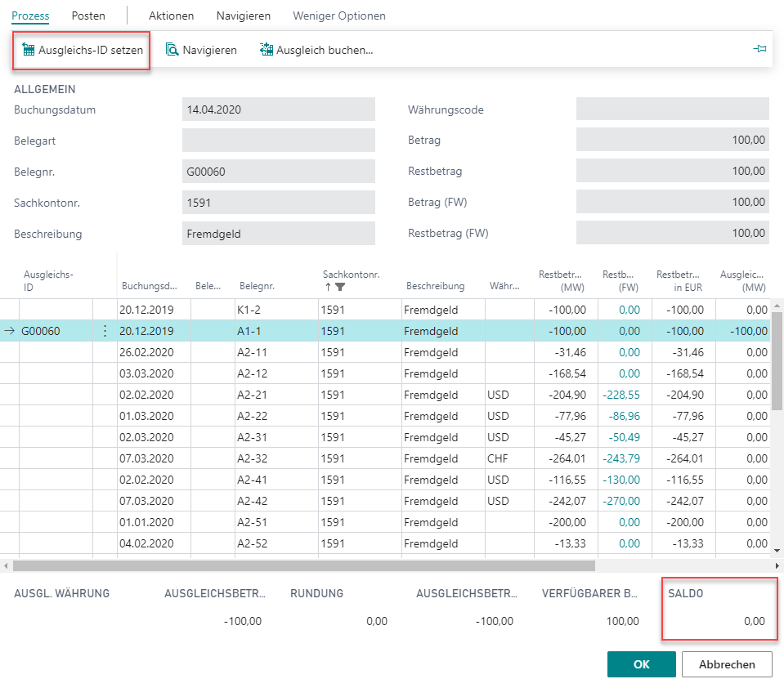Click the Ausgleic... (MW) column header
Image resolution: width=784 pixels, height=688 pixels.
pos(742,281)
